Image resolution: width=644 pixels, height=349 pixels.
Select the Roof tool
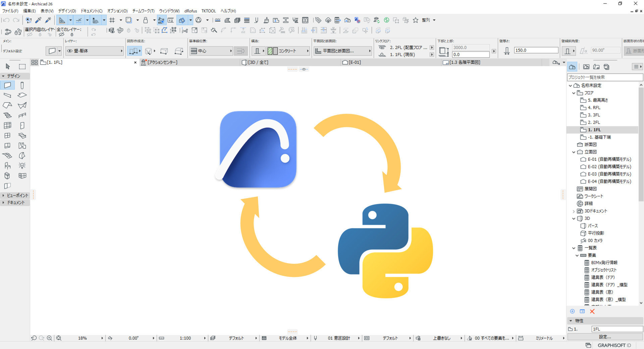[7, 105]
